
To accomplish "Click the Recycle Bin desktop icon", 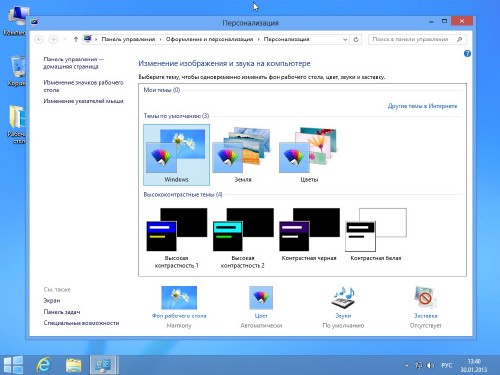I will [x=16, y=71].
